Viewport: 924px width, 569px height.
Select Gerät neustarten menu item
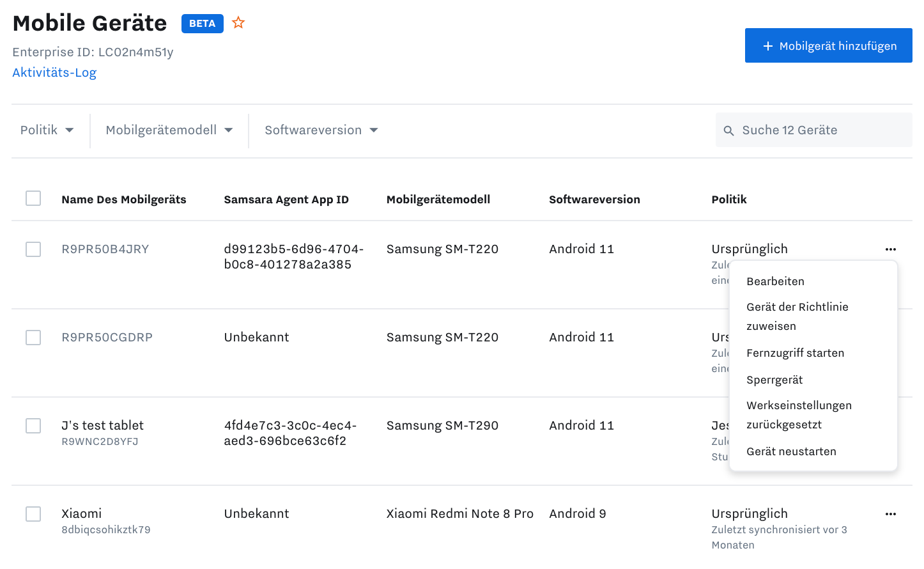(x=791, y=451)
